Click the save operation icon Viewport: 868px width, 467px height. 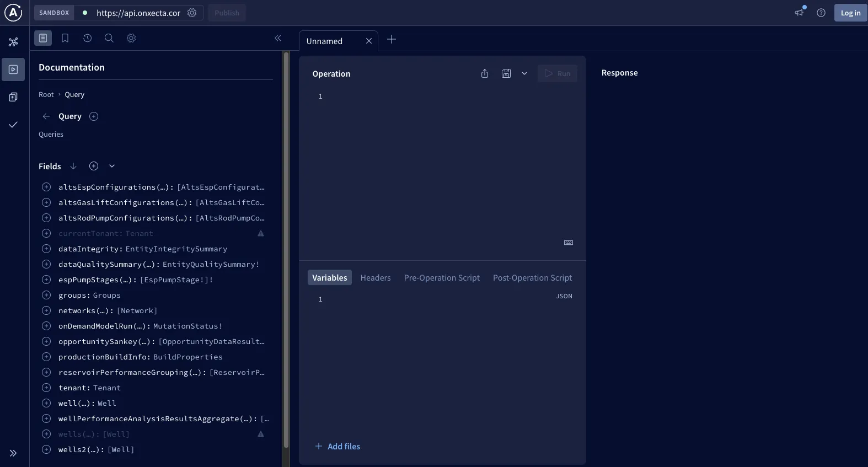[506, 73]
